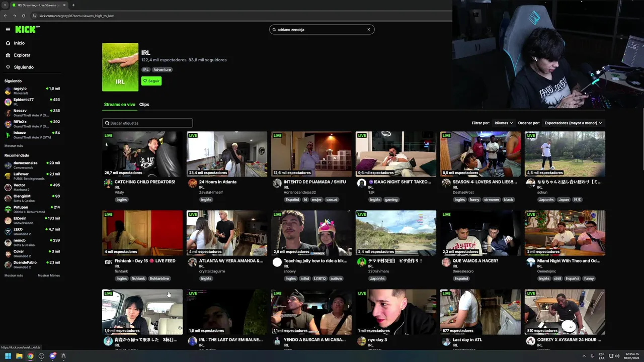Viewport: 644px width, 362px height.
Task: Open the Windows Start menu
Action: (x=8, y=356)
